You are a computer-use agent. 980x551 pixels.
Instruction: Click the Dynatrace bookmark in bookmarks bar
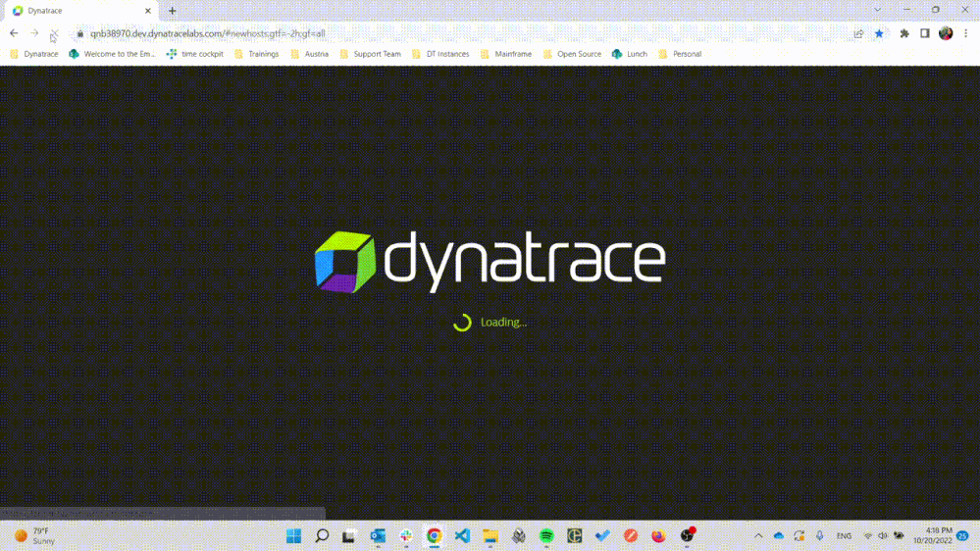pos(34,54)
